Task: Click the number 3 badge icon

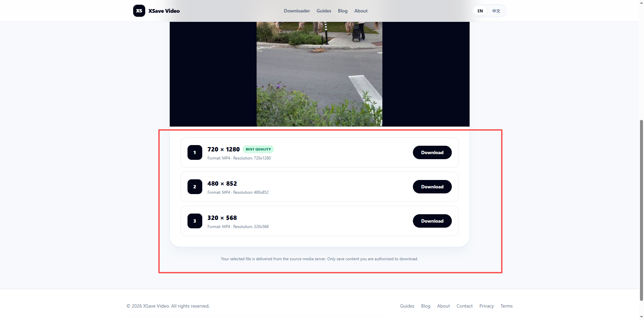Action: click(x=195, y=221)
